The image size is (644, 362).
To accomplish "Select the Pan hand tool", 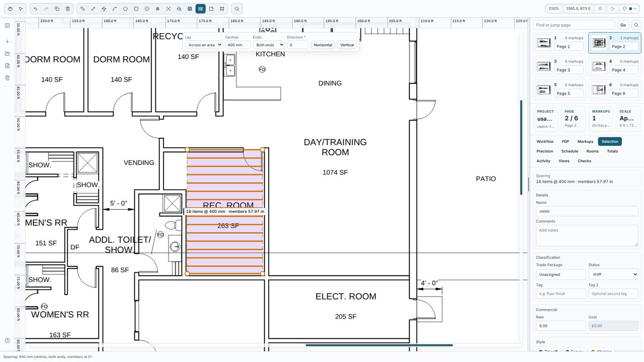I will click(x=10, y=9).
